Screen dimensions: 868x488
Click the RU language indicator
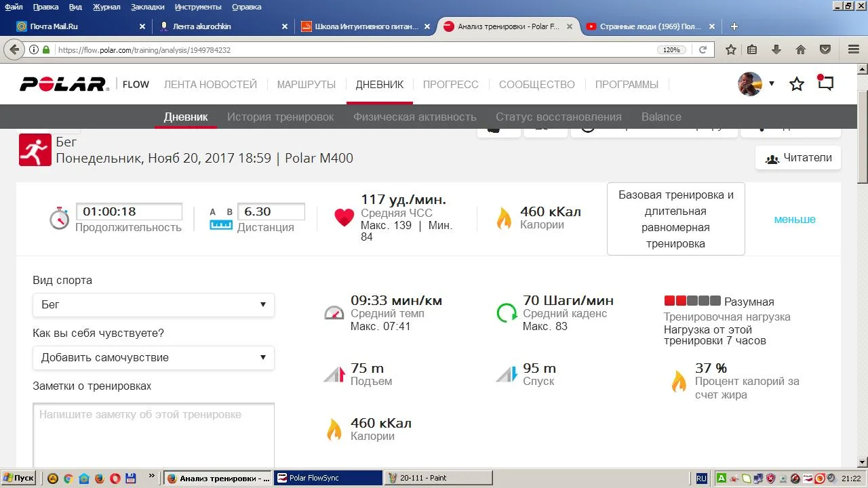pos(701,478)
